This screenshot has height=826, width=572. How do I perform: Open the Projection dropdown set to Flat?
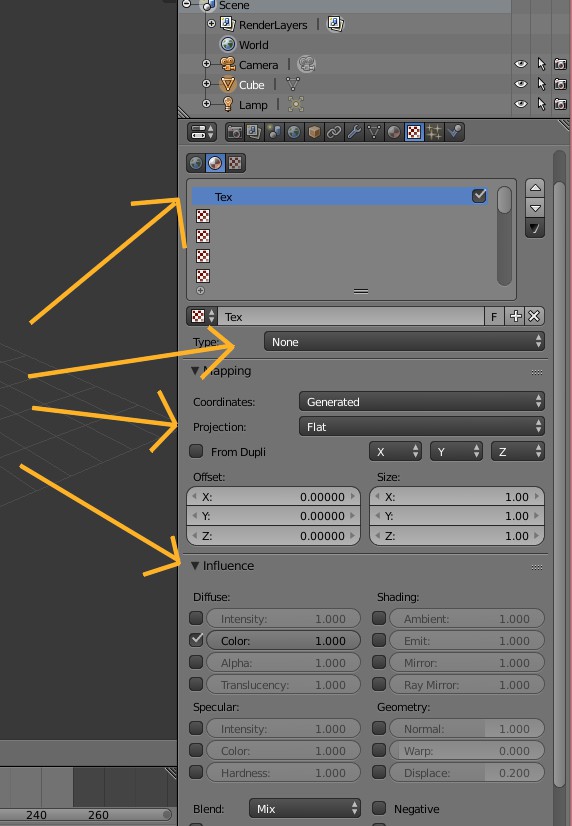coord(422,427)
